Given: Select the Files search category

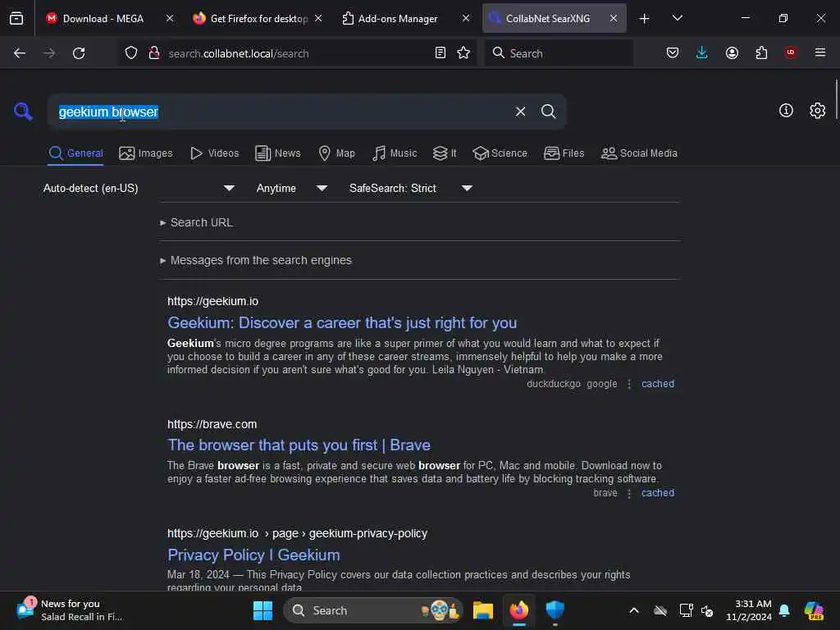Looking at the screenshot, I should [x=564, y=153].
